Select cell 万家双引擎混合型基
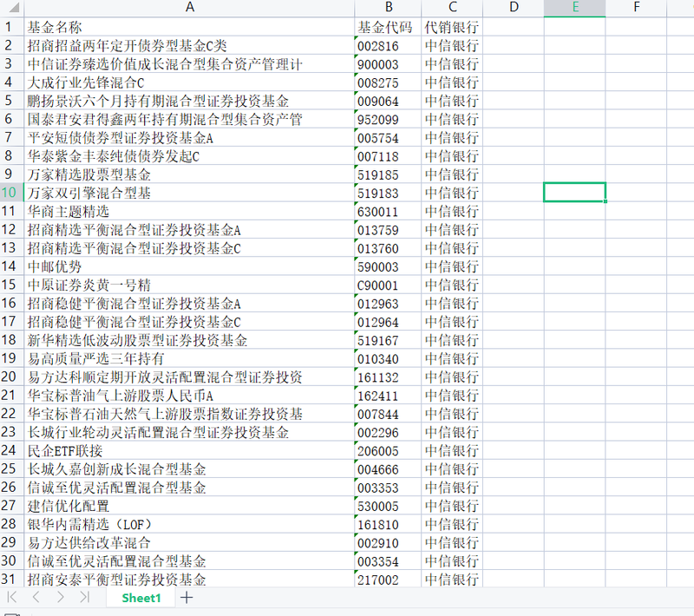 coord(189,193)
